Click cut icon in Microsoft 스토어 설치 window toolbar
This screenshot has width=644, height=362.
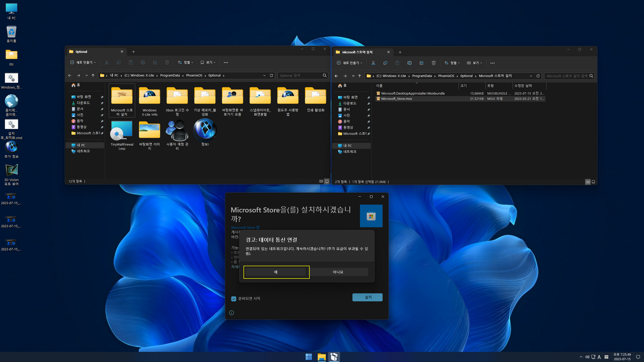[x=373, y=63]
